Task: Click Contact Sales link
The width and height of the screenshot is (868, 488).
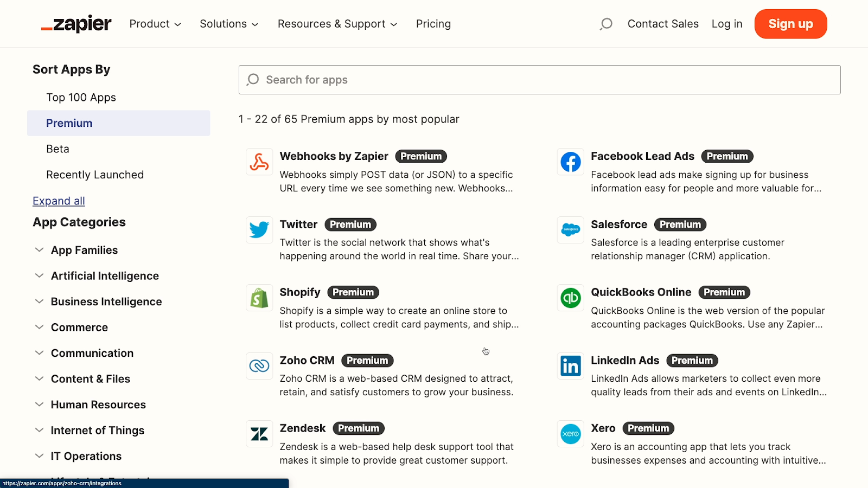Action: [663, 24]
